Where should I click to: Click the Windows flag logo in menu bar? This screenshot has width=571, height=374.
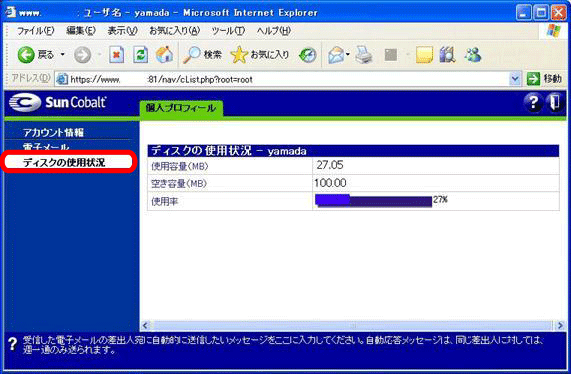coord(554,31)
